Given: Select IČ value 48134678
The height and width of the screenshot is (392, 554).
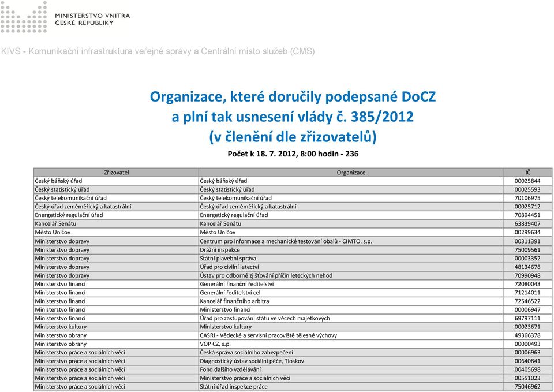Looking at the screenshot, I should (527, 267).
